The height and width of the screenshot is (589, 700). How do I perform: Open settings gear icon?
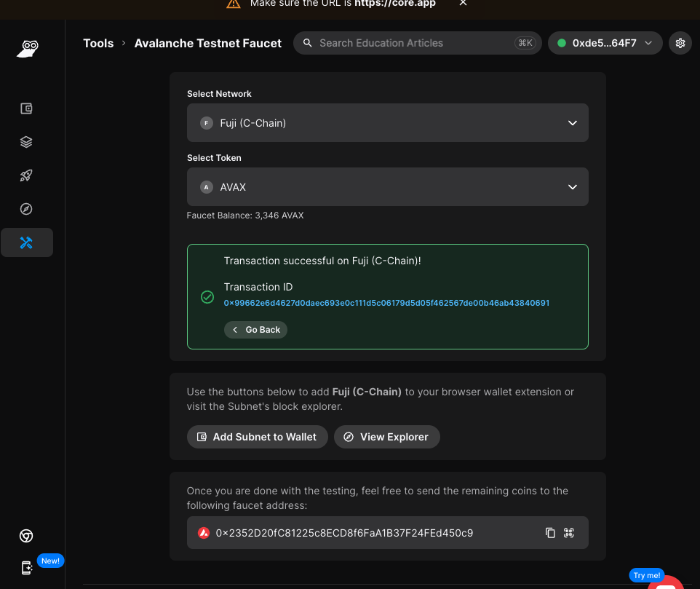680,43
